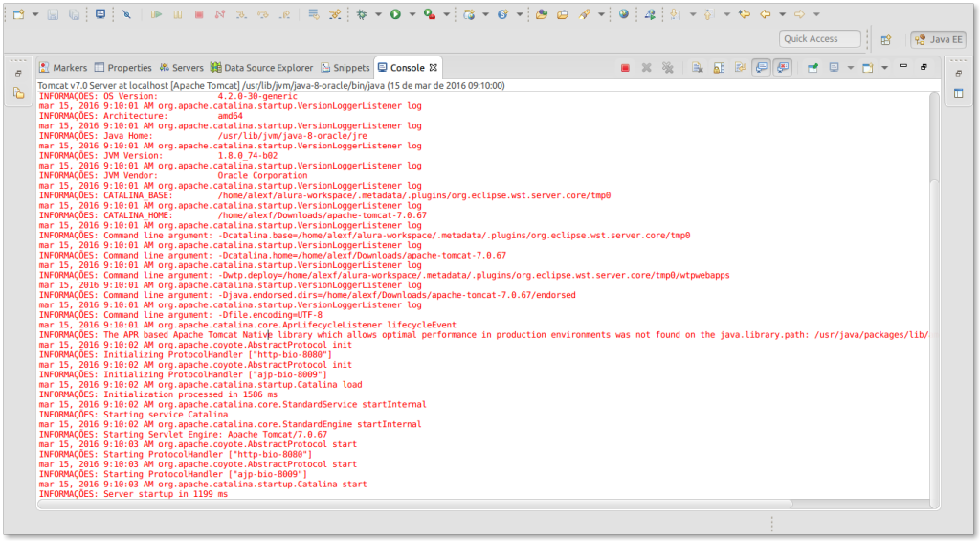
Task: Click the Open Perspective icon
Action: pos(885,39)
